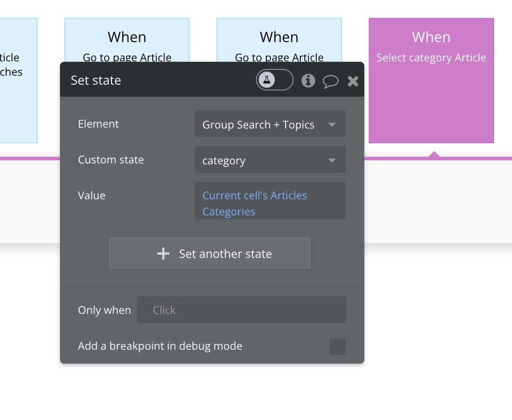Click the Only when condition field
The height and width of the screenshot is (420, 512).
tap(241, 310)
